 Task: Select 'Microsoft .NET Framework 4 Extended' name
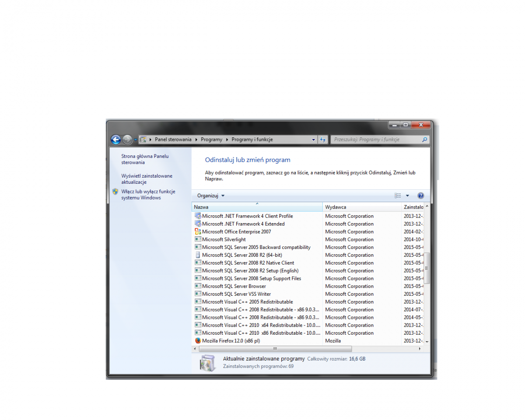(243, 224)
